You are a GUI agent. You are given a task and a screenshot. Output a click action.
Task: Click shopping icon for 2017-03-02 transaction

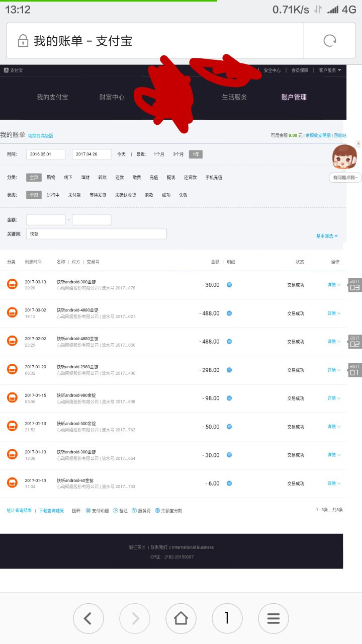click(12, 313)
